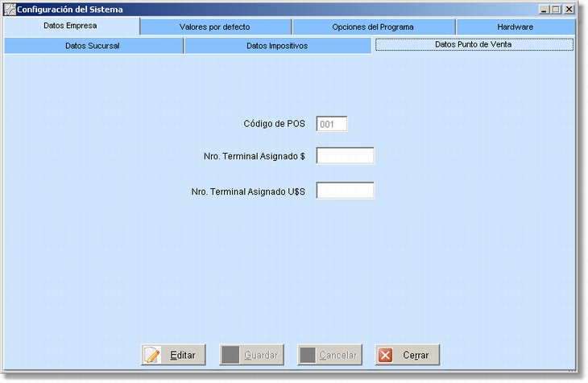Image resolution: width=588 pixels, height=383 pixels.
Task: Click the gray square icon beside Guardar
Action: (x=230, y=355)
